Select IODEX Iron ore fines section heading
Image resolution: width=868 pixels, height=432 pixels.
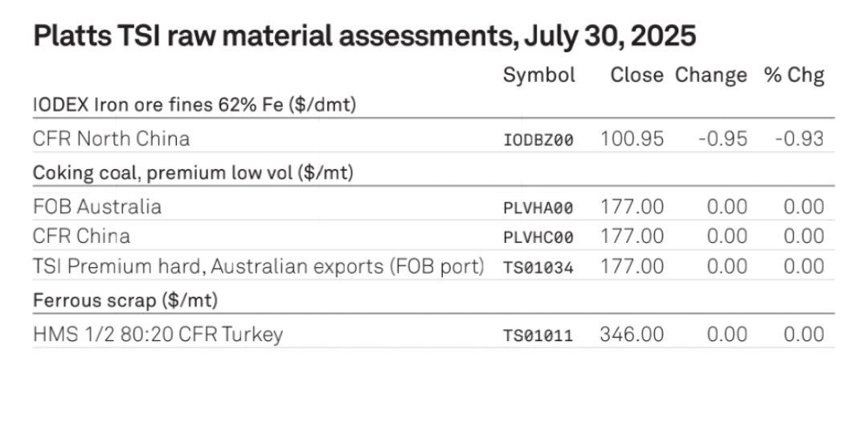click(194, 105)
